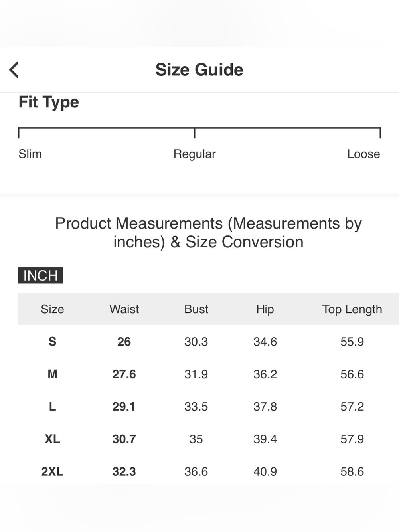Select the XL size row label
The image size is (399, 532).
point(52,439)
